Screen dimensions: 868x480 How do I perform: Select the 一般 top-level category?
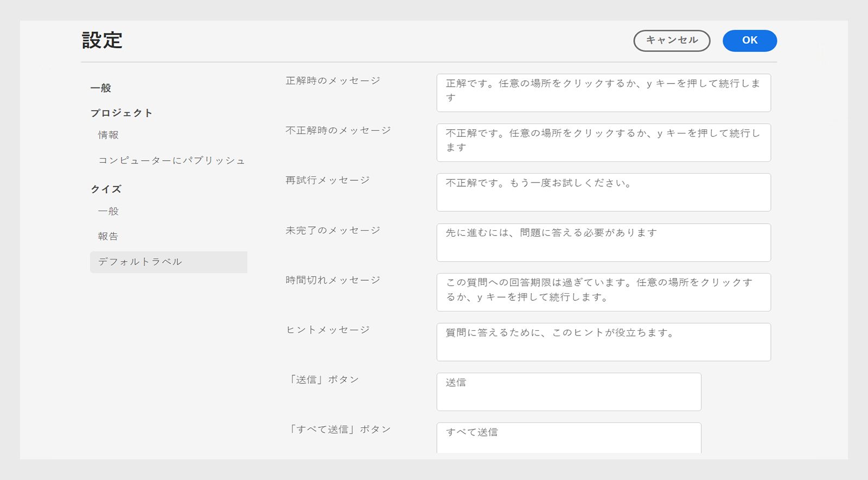coord(101,88)
